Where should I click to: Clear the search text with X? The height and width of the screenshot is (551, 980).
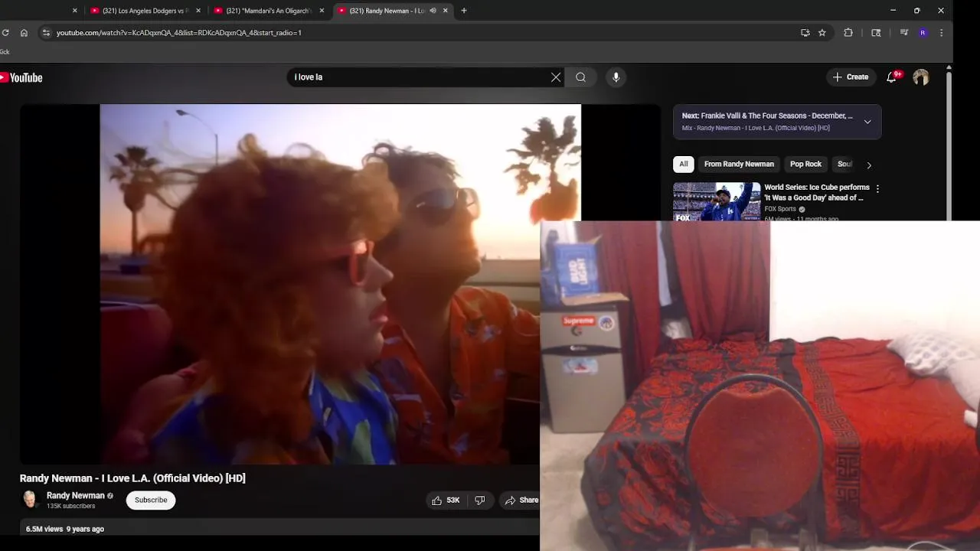[x=556, y=77]
